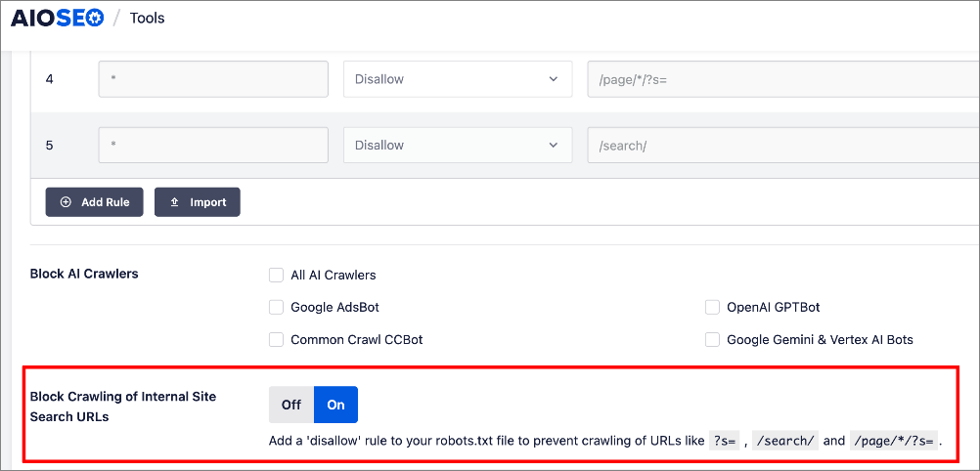
Task: Check the OpenAI GPTBot checkbox
Action: point(712,308)
